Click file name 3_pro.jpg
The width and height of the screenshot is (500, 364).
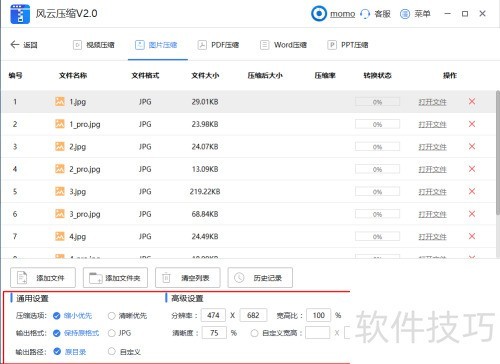point(85,214)
